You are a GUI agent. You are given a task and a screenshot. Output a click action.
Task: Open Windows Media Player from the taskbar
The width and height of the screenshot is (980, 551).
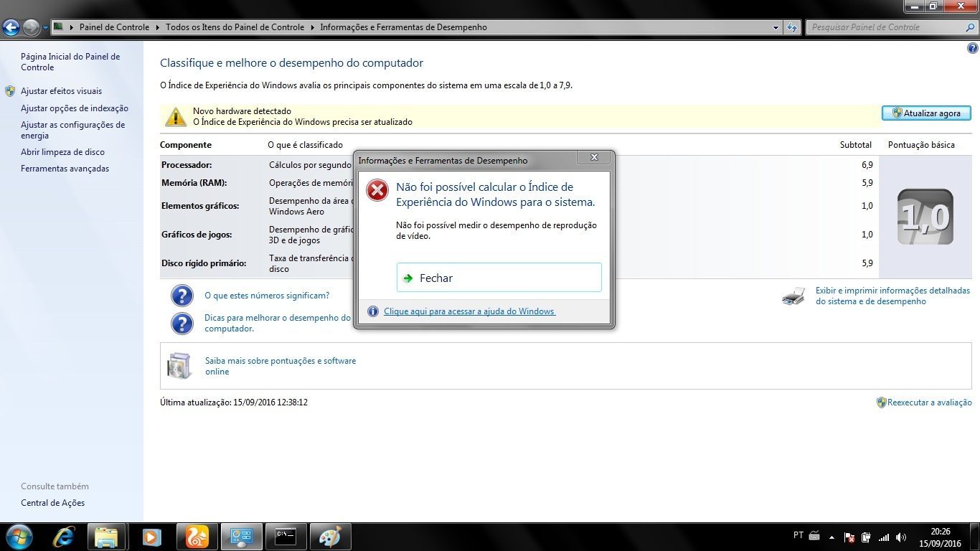151,537
